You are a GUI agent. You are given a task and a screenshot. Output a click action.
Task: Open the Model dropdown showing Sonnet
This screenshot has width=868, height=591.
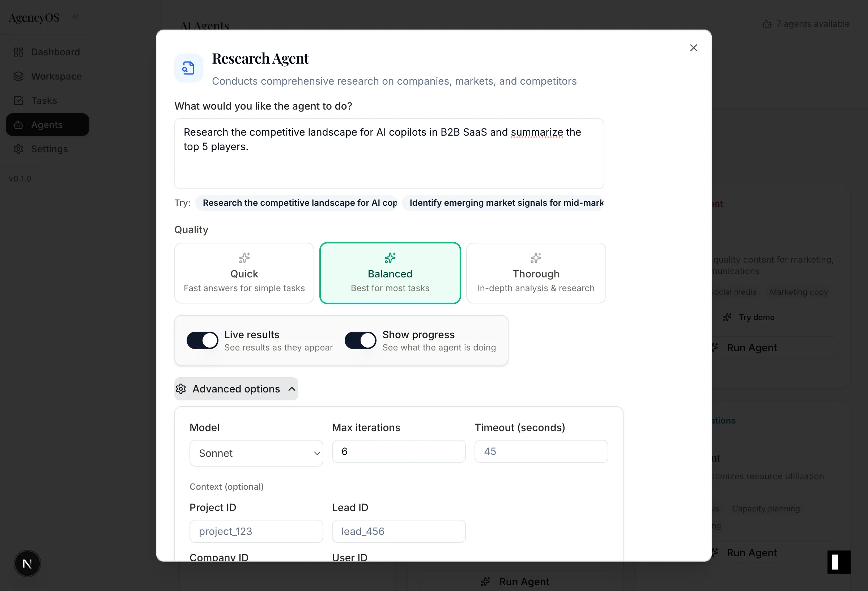(x=256, y=453)
